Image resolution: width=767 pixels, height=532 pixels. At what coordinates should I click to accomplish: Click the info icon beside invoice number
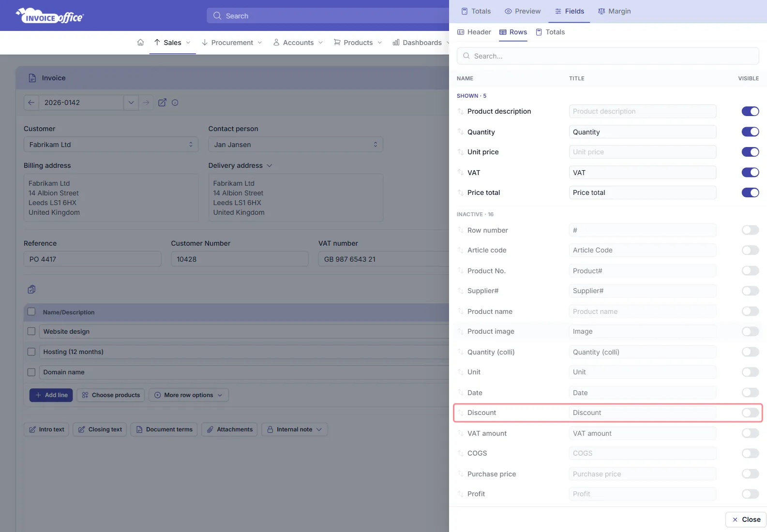tap(175, 103)
